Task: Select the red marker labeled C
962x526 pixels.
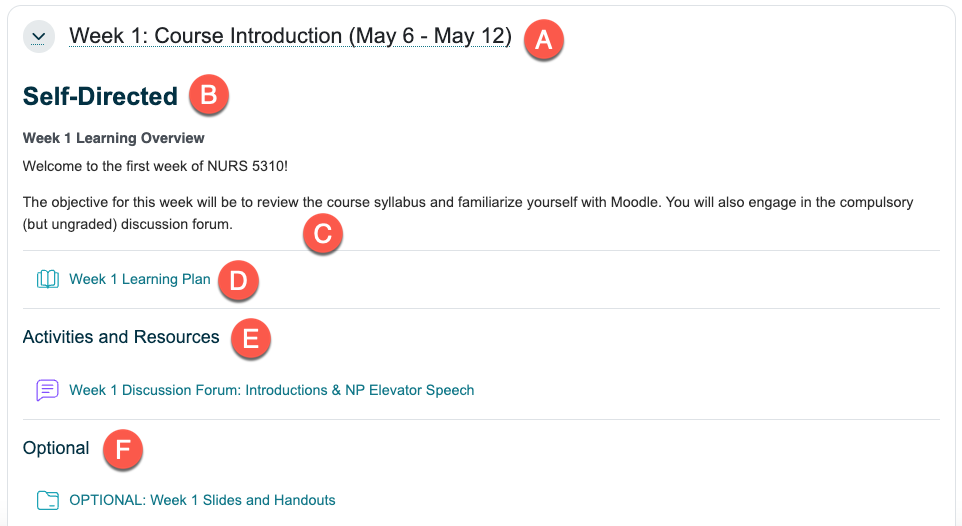Action: tap(322, 234)
